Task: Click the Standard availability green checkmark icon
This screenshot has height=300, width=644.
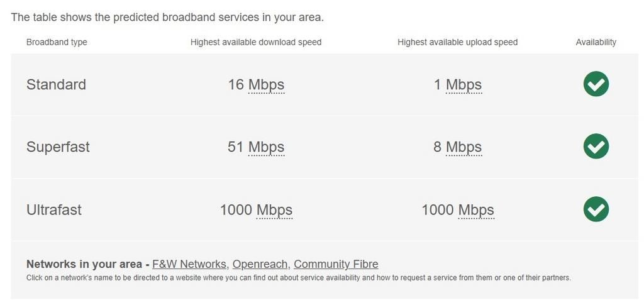Action: [596, 84]
